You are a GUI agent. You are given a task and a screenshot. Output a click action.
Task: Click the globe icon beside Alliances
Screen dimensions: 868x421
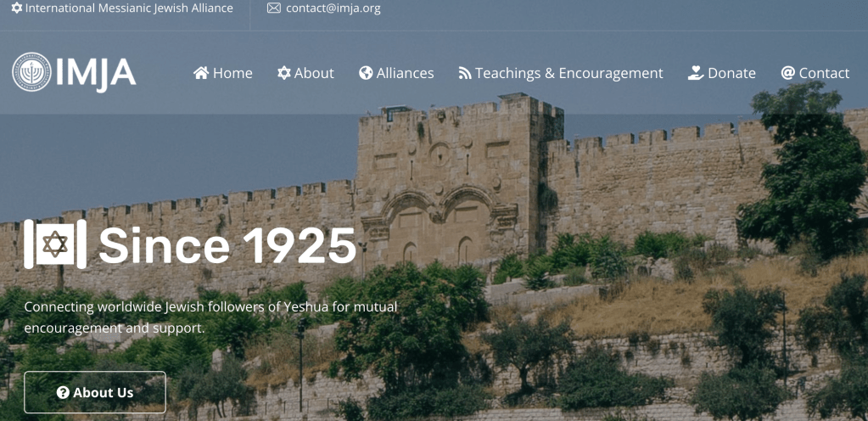point(366,72)
